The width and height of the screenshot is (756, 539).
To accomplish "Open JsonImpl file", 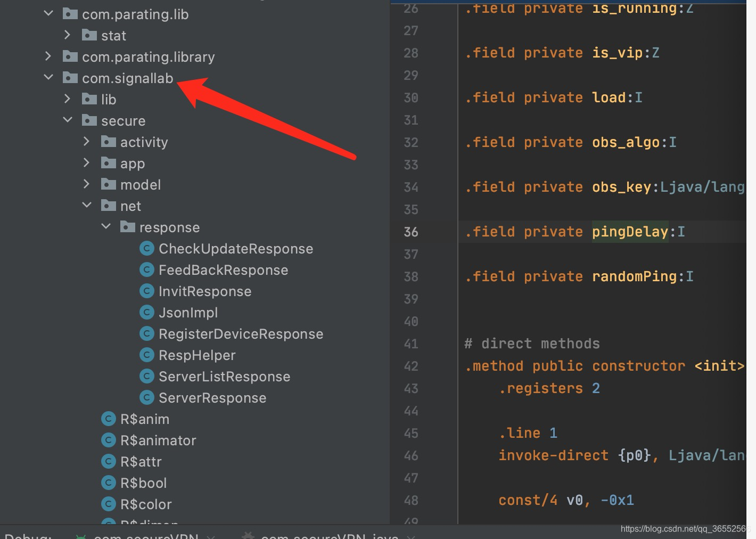I will click(x=188, y=313).
